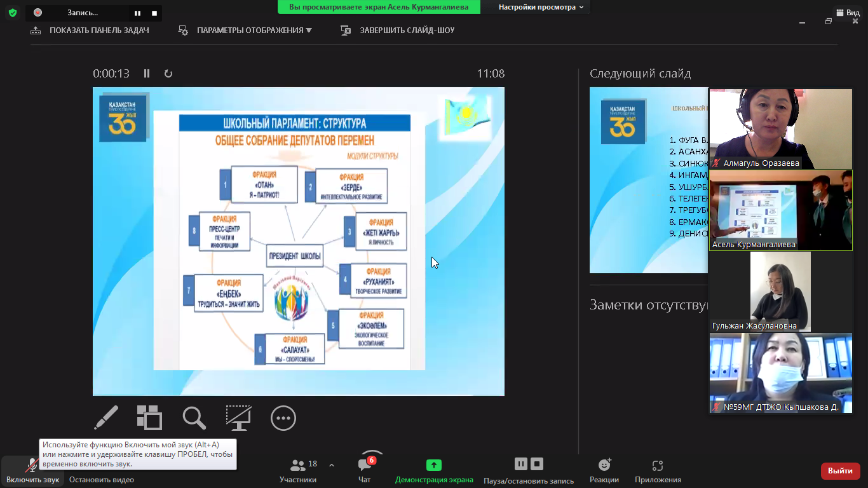
Task: Click the green security shield icon
Action: point(13,13)
